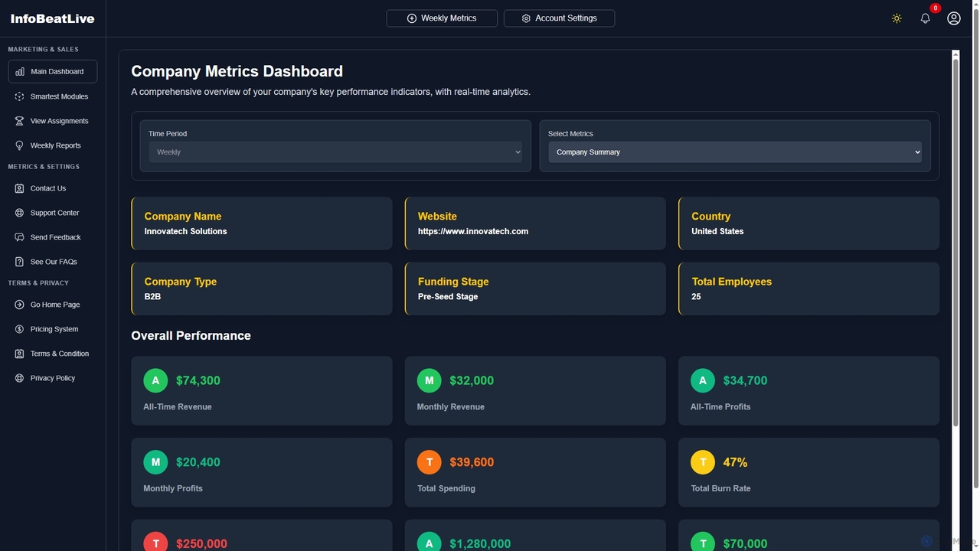Click the B2B company type value
This screenshot has width=980, height=551.
tap(153, 296)
